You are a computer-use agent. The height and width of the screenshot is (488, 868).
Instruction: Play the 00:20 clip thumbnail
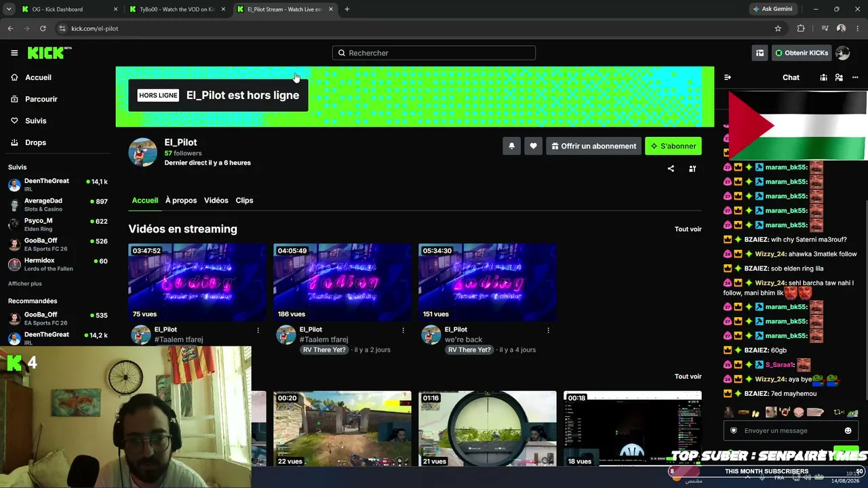click(x=342, y=429)
